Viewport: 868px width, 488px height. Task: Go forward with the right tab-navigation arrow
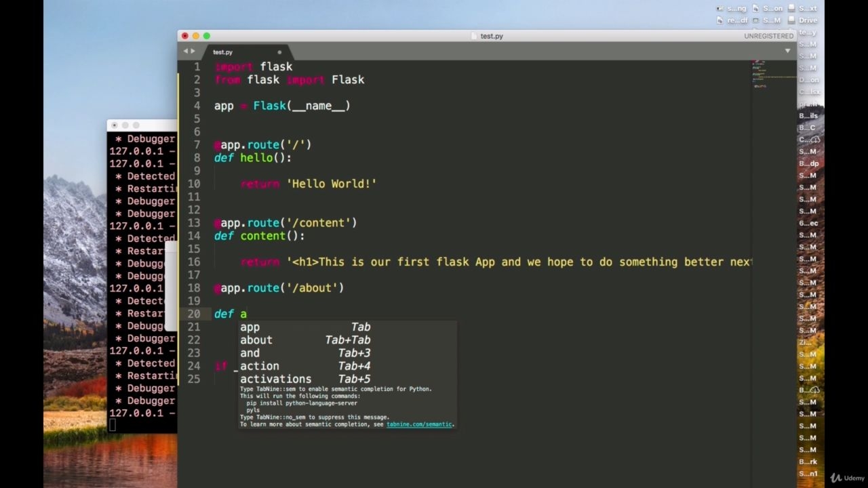click(x=193, y=52)
